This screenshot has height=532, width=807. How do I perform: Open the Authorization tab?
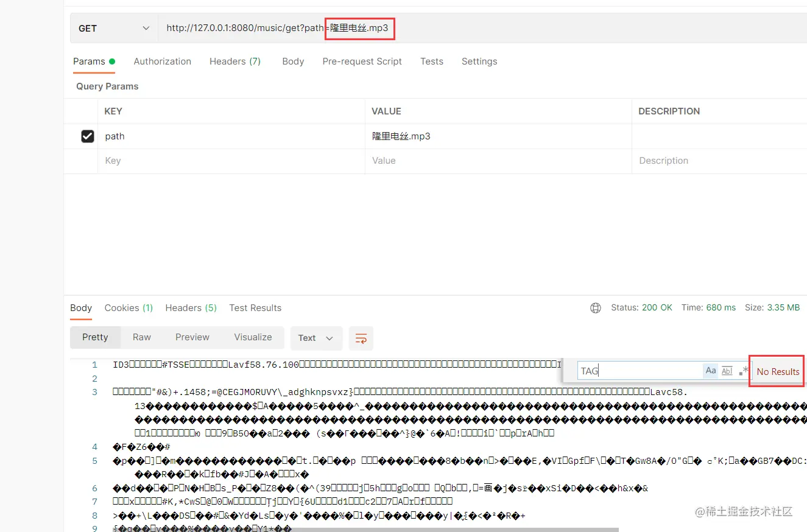(x=162, y=61)
